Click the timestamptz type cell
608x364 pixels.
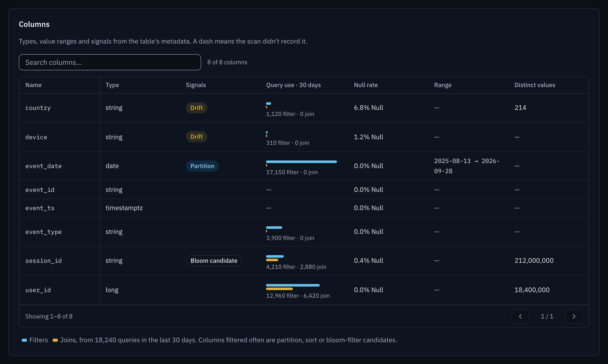(x=124, y=208)
